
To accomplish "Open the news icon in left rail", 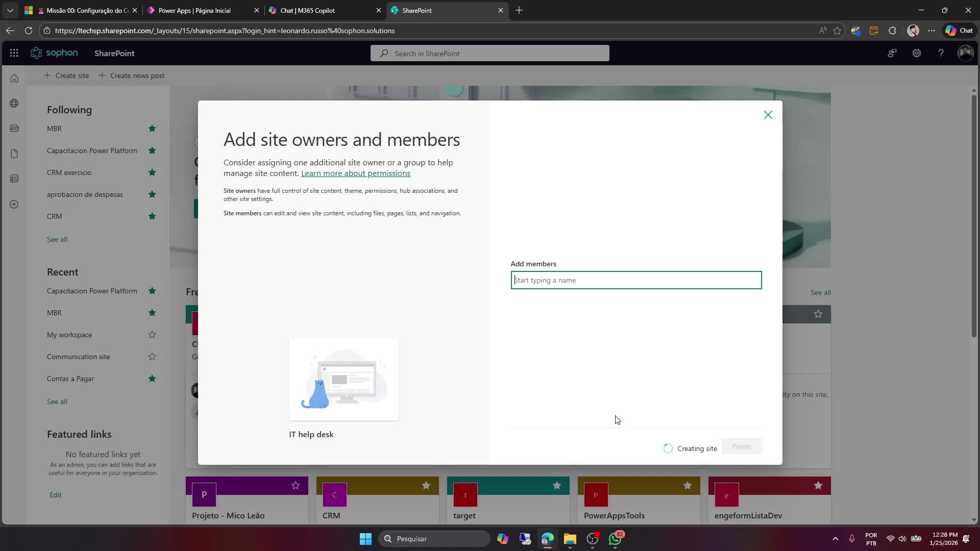I will click(14, 129).
